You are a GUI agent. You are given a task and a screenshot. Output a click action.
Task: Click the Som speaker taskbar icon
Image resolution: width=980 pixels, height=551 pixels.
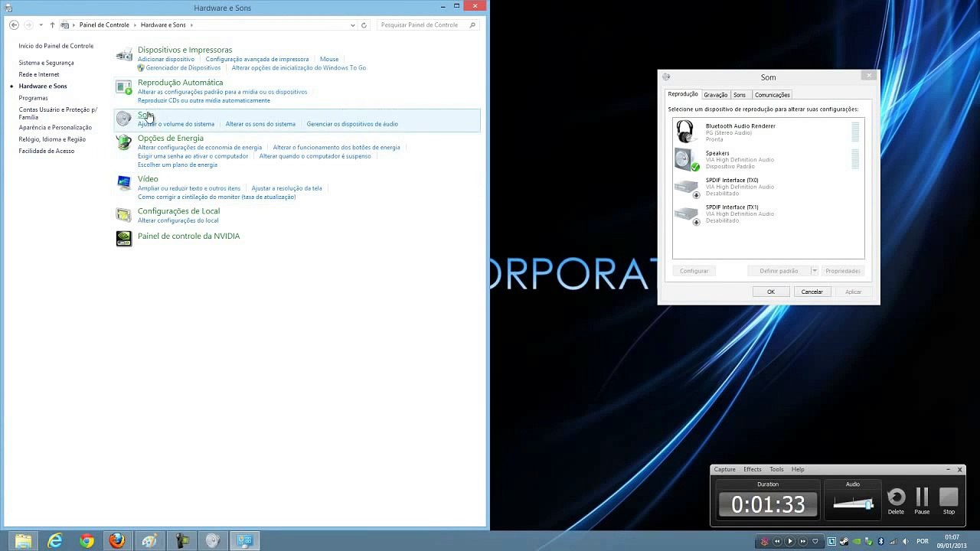tap(213, 541)
